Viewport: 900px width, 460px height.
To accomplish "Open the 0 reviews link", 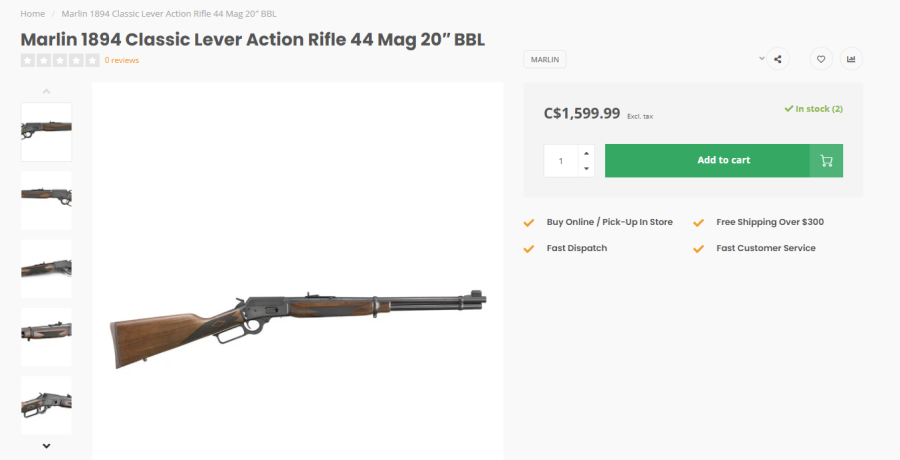I will tap(121, 60).
